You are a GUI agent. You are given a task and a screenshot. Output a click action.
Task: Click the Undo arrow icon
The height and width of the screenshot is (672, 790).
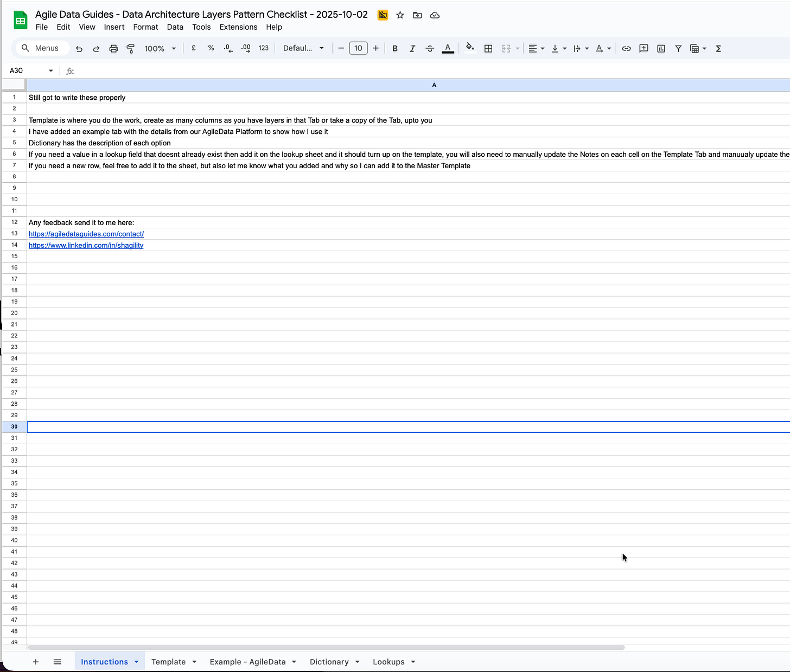point(79,49)
